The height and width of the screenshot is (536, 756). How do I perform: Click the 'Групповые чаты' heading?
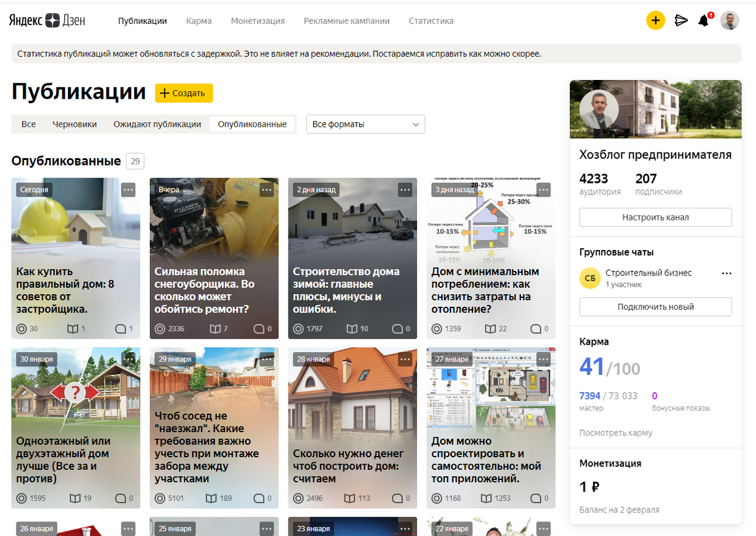(x=616, y=252)
